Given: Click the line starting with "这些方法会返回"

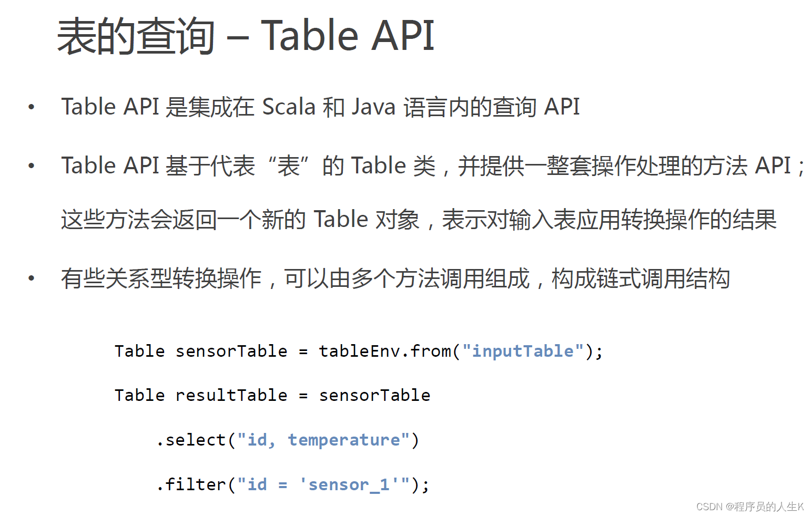Looking at the screenshot, I should tap(418, 220).
